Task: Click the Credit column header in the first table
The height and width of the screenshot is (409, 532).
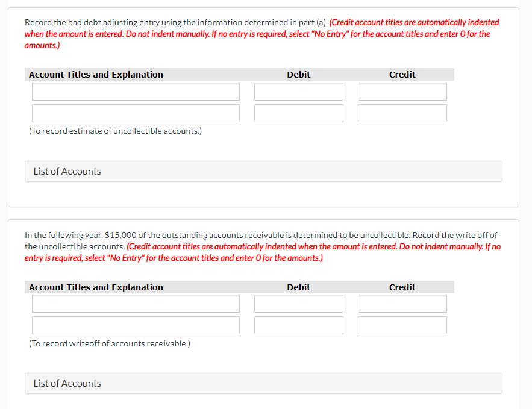Action: (402, 74)
